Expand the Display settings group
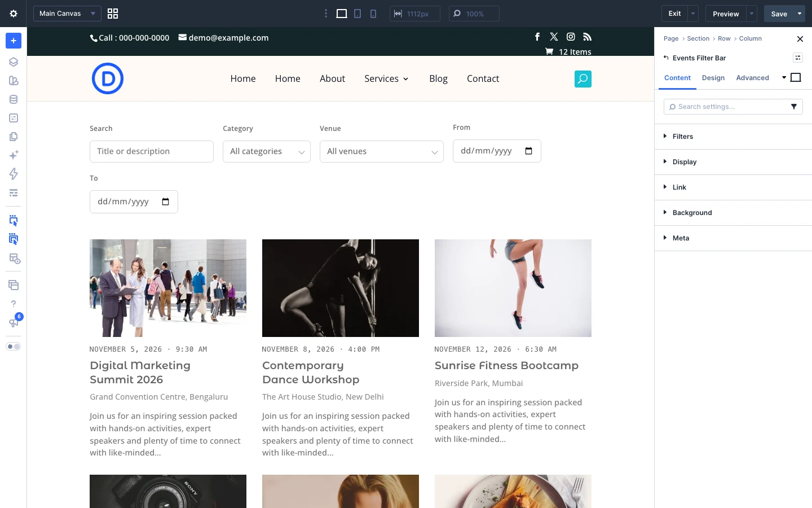The image size is (812, 508). 733,162
